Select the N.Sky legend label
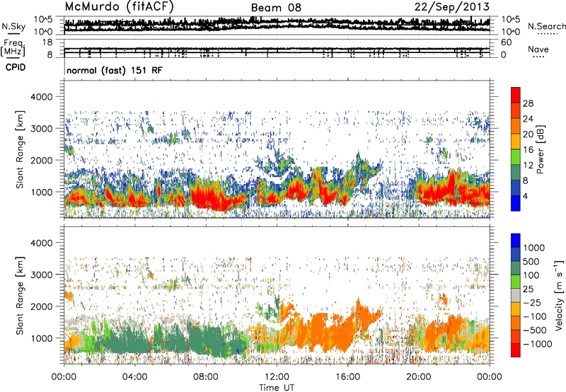 tap(13, 26)
